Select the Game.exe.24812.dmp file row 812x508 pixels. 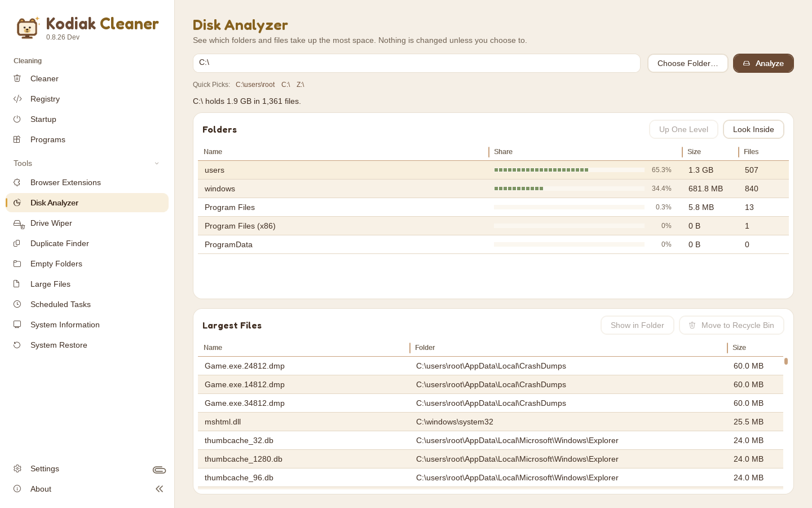point(491,366)
